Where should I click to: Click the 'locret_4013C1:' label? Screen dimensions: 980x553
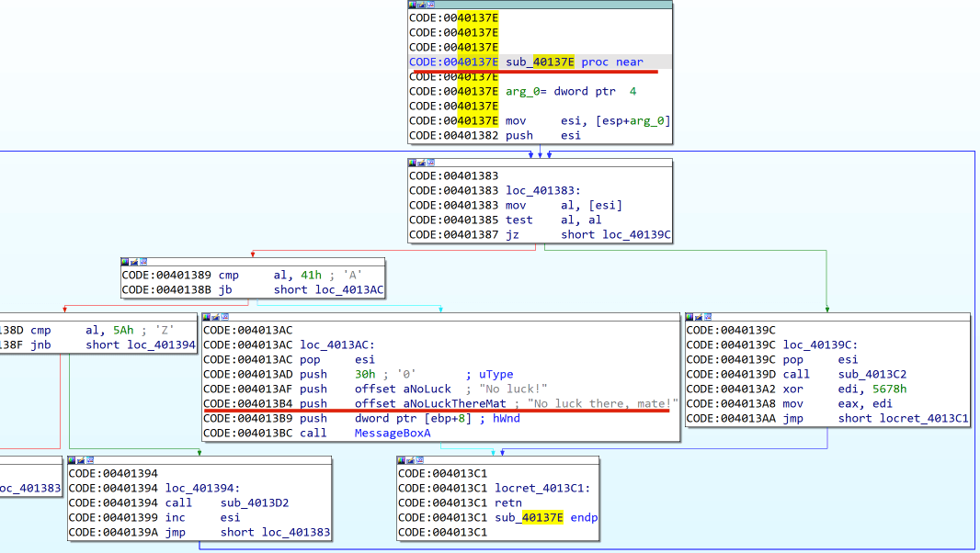(x=542, y=488)
